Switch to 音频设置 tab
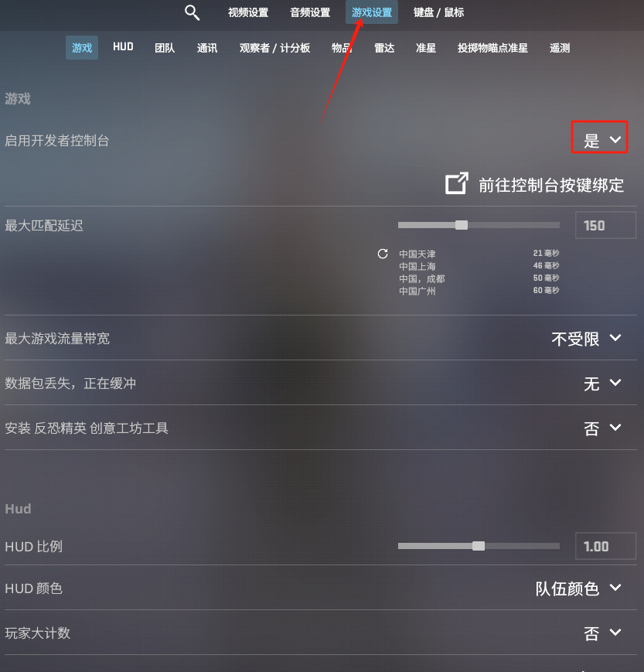The height and width of the screenshot is (672, 644). click(310, 12)
